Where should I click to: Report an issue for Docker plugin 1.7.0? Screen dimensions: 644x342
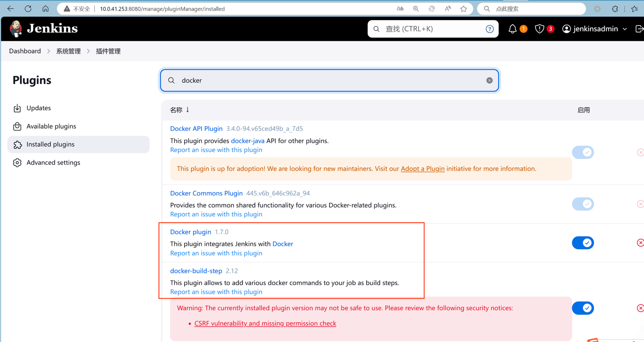pyautogui.click(x=216, y=253)
